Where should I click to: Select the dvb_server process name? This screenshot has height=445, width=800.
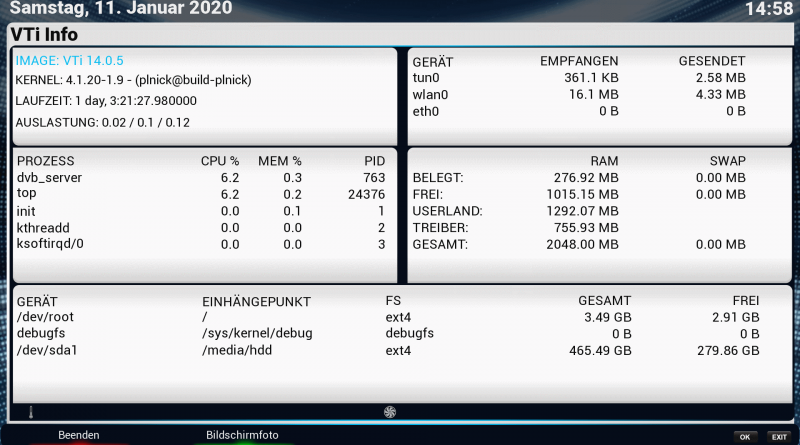point(49,178)
